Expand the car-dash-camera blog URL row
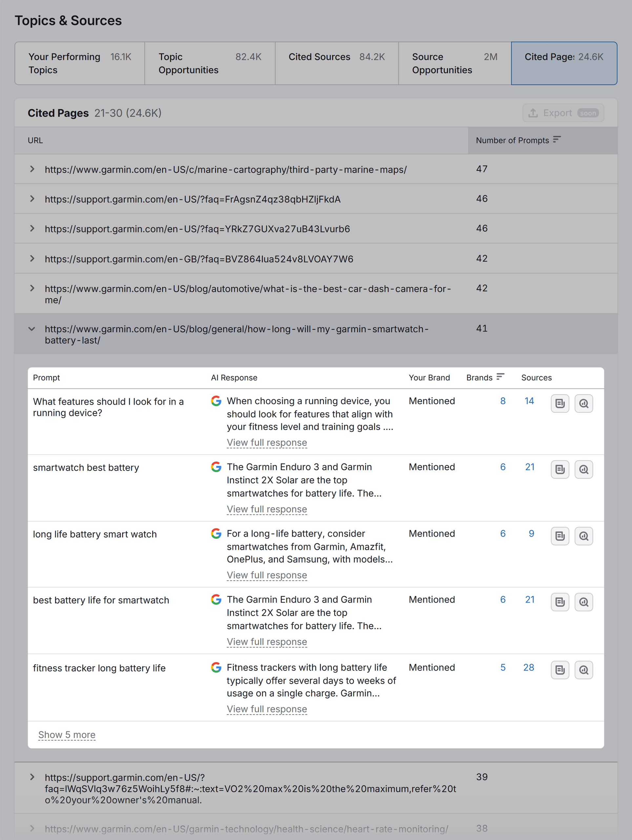Image resolution: width=632 pixels, height=840 pixels. click(32, 288)
